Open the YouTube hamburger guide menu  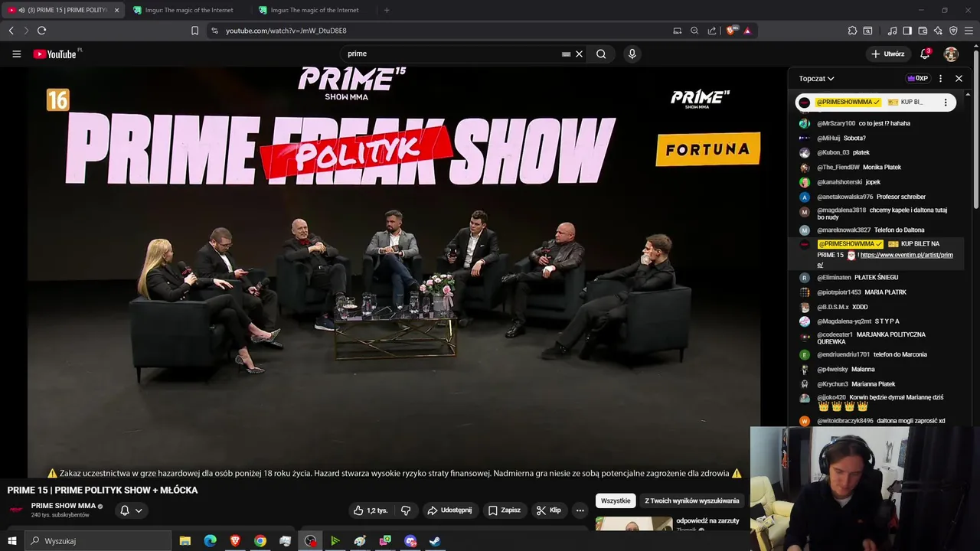click(16, 54)
